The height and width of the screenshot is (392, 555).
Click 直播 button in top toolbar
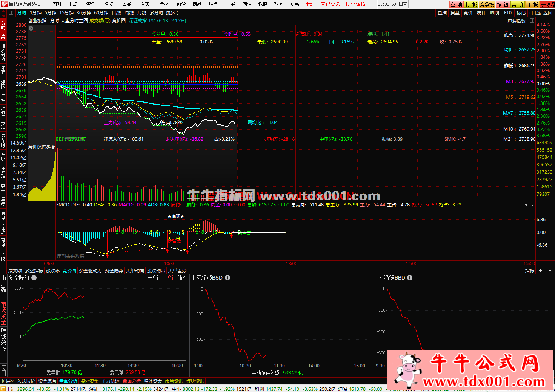coord(442,13)
